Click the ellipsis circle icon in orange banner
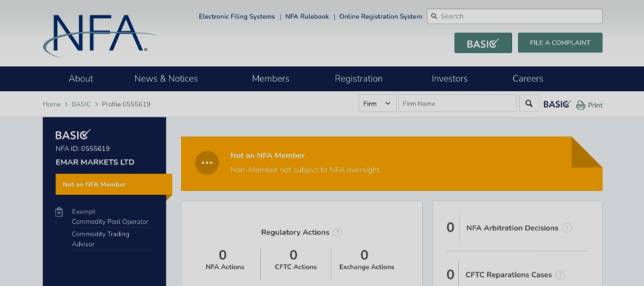This screenshot has width=644, height=286. [207, 163]
